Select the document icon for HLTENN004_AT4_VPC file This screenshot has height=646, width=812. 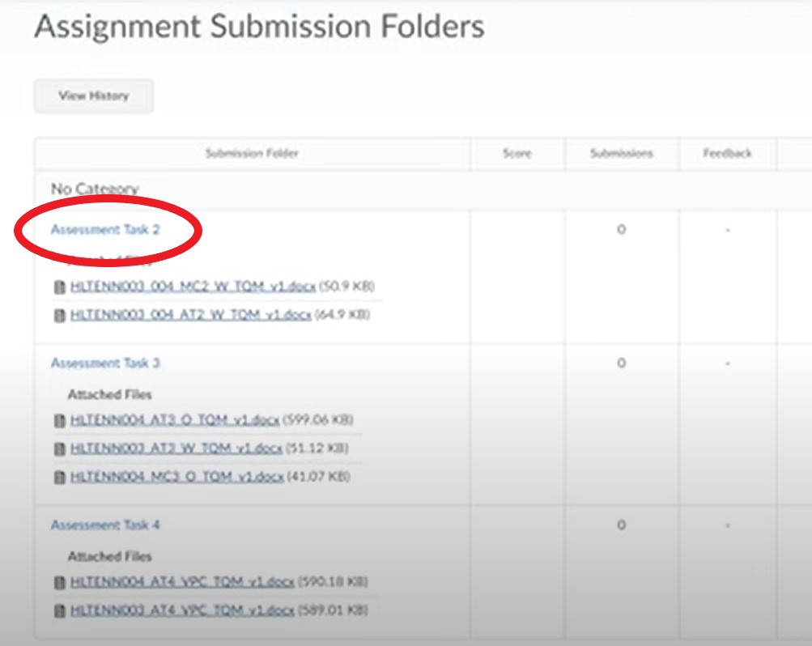(58, 581)
